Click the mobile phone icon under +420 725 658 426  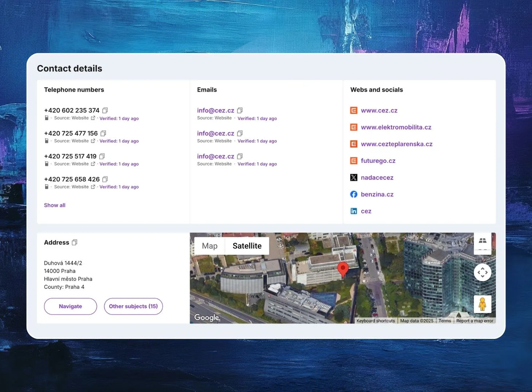point(47,187)
